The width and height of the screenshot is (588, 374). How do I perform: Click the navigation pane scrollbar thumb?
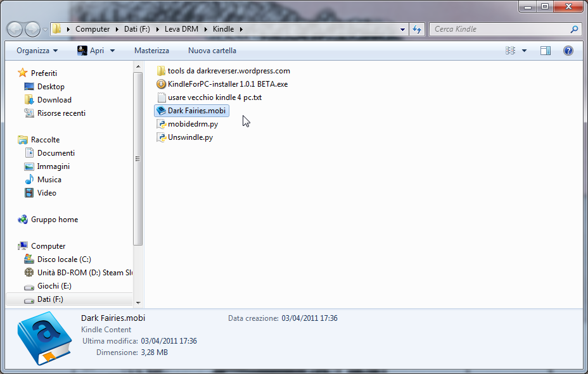click(x=138, y=159)
